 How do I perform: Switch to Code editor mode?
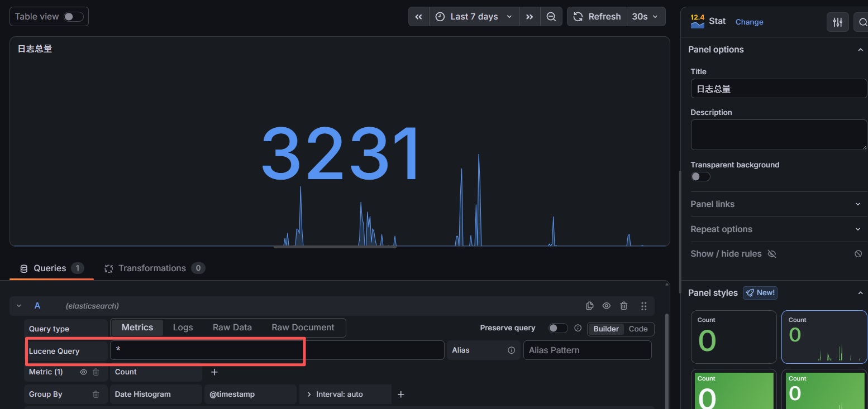pos(638,329)
